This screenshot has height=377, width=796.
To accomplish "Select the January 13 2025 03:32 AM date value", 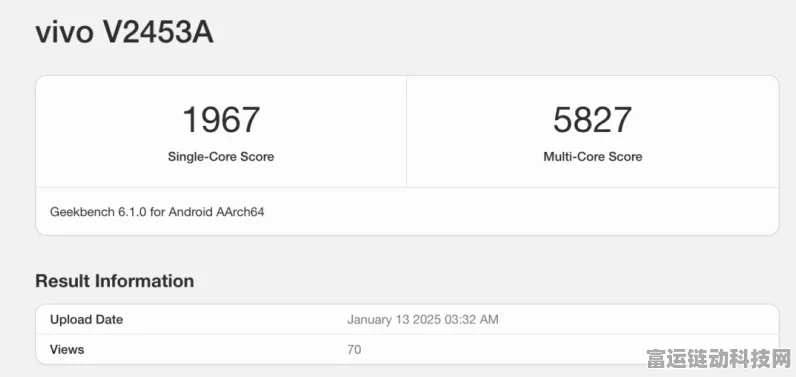I will 423,320.
